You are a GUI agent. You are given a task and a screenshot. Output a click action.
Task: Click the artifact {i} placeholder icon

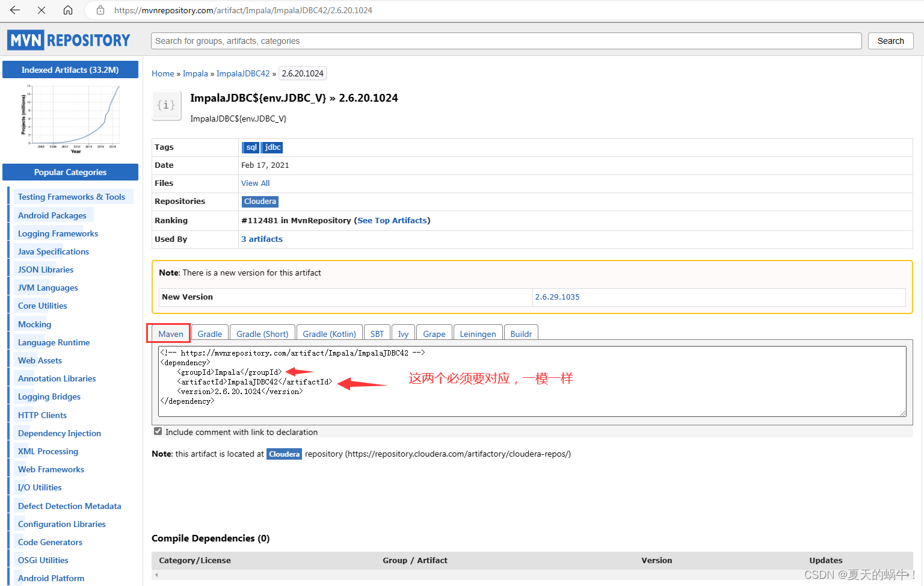pos(167,105)
